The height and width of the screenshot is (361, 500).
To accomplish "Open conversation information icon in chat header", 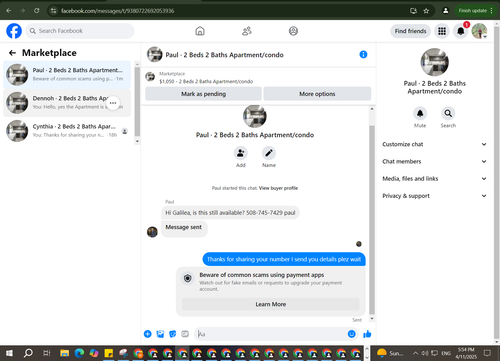I will click(363, 54).
